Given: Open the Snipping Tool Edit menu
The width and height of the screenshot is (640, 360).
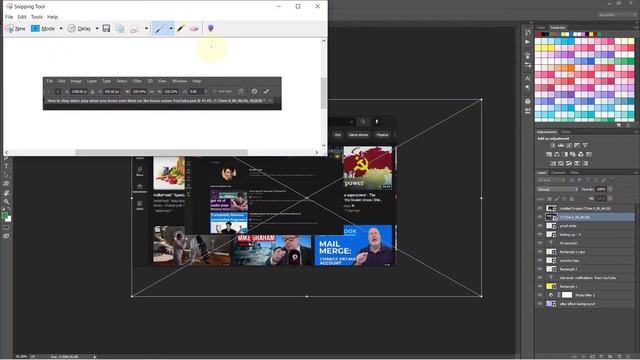Looking at the screenshot, I should point(22,17).
